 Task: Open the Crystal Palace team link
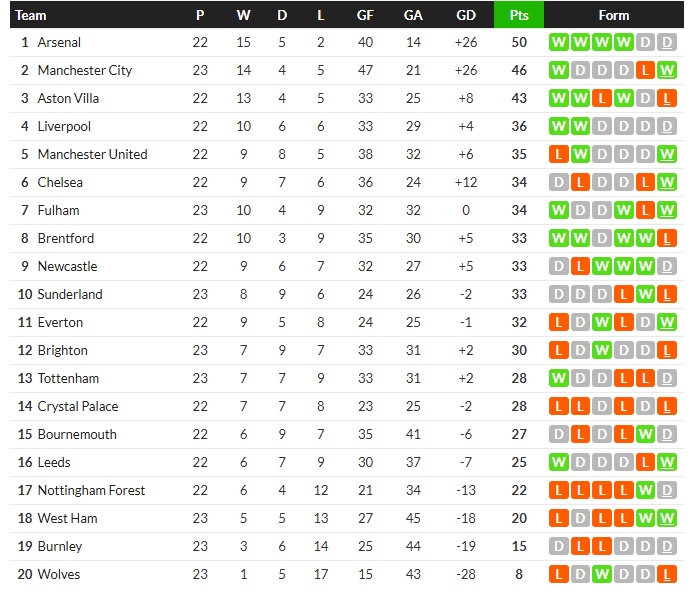[x=77, y=407]
